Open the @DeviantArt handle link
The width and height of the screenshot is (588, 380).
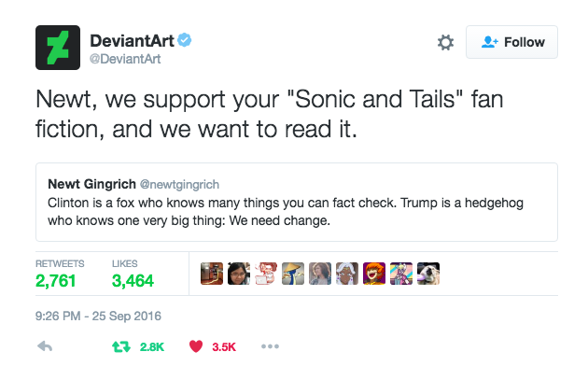(124, 60)
